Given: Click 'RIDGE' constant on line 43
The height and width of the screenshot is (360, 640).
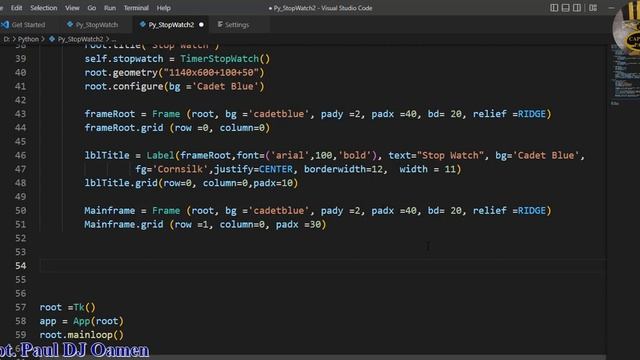Looking at the screenshot, I should 531,114.
